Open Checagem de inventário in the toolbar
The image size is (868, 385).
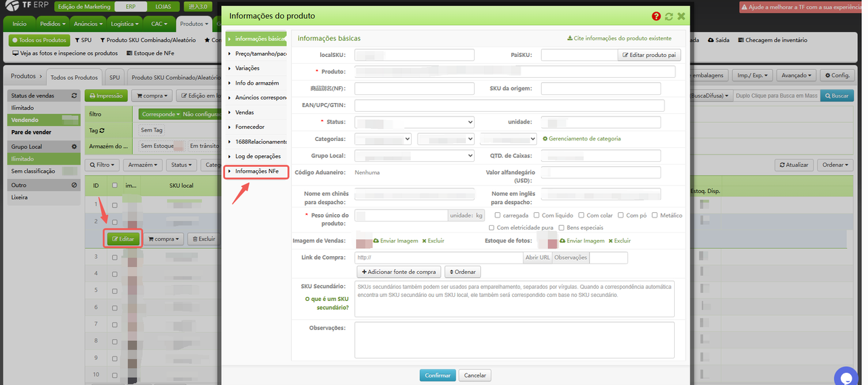point(772,40)
